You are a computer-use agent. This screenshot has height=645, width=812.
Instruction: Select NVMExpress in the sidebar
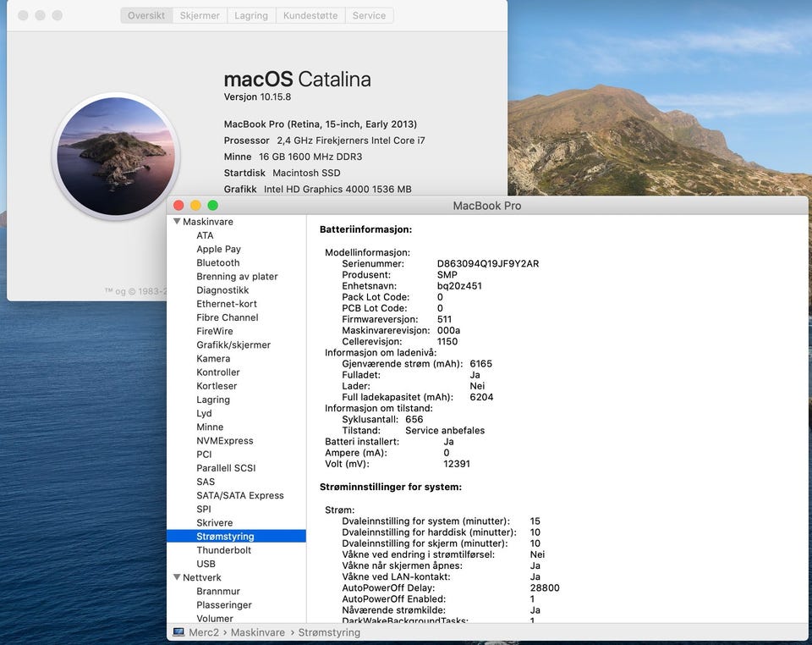click(x=225, y=440)
